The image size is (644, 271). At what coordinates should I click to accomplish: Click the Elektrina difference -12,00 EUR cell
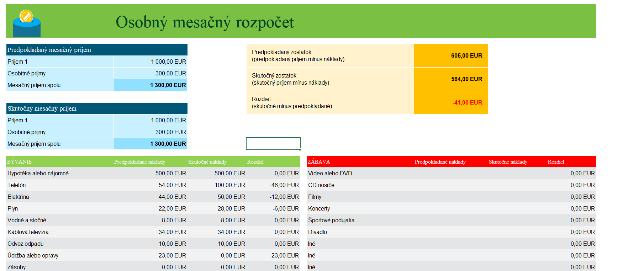coord(284,197)
